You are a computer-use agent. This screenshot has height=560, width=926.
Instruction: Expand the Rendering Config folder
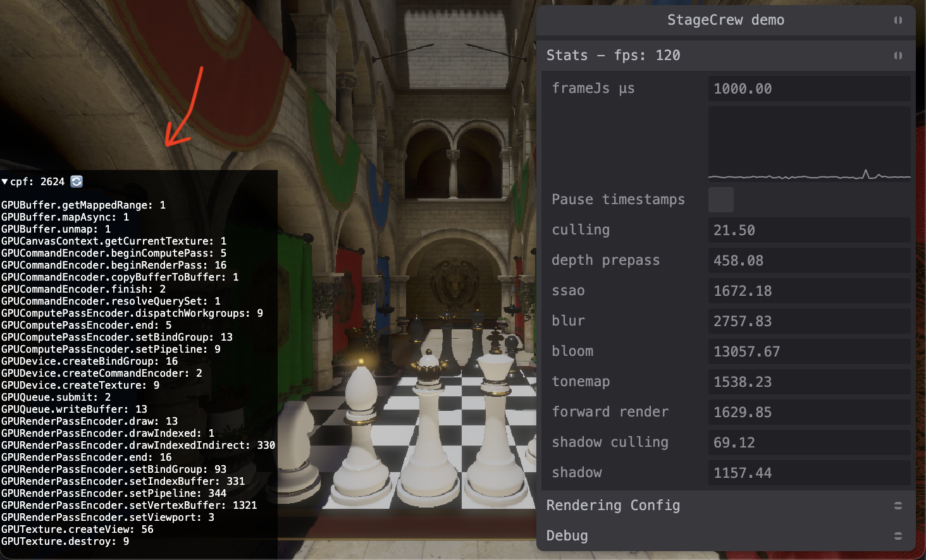898,506
